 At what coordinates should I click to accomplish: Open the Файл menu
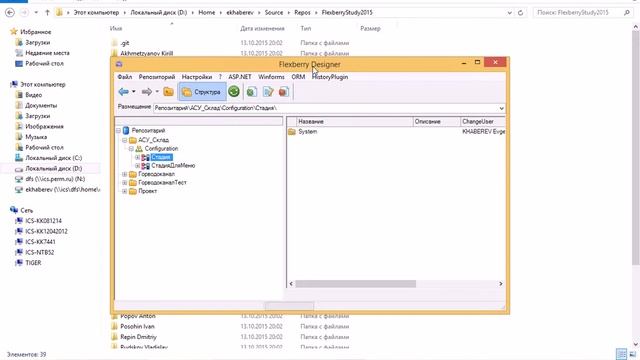pos(124,77)
